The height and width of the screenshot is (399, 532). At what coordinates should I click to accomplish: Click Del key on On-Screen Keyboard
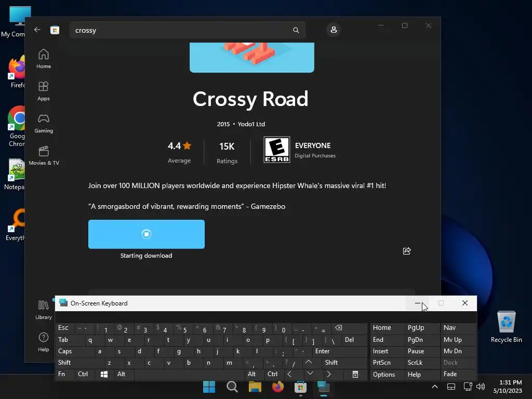pyautogui.click(x=354, y=340)
